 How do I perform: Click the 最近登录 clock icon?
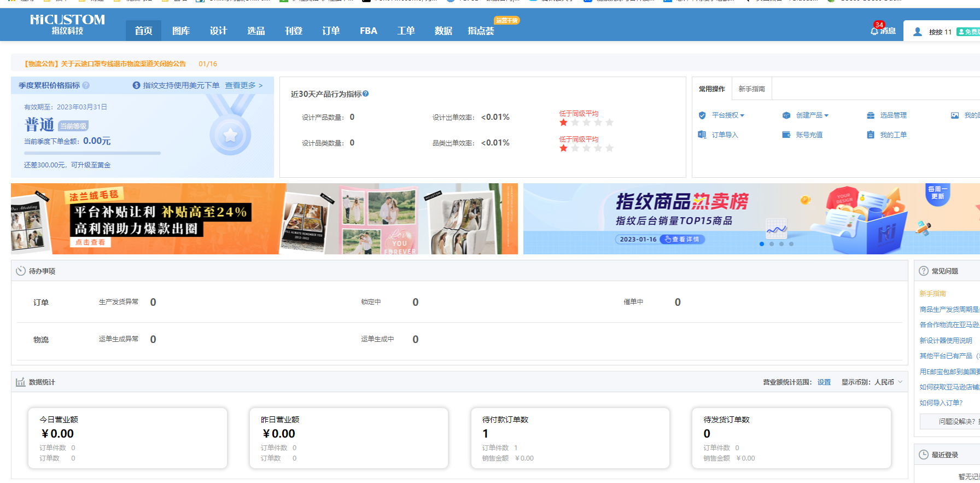[x=924, y=455]
